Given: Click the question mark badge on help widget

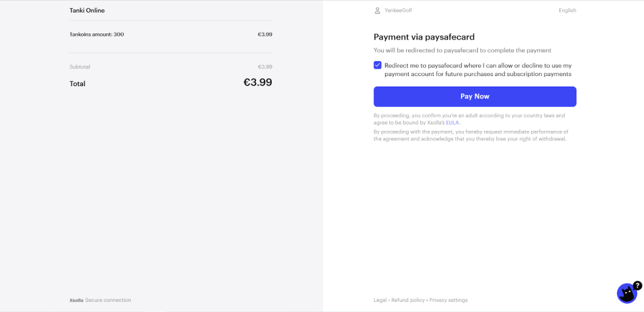Looking at the screenshot, I should pos(637,286).
